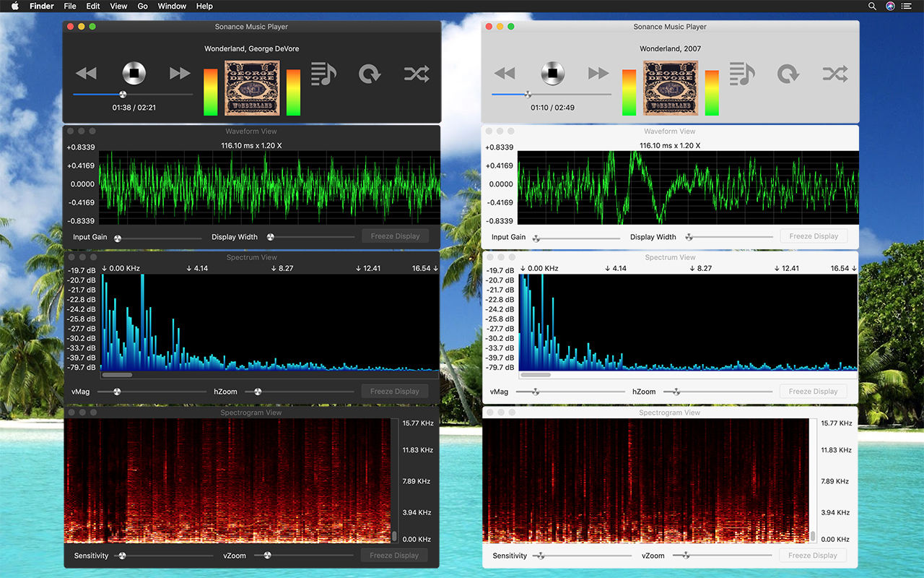Screen dimensions: 924x578
Task: Click '01:10 / 02:49' time display
Action: pyautogui.click(x=552, y=108)
